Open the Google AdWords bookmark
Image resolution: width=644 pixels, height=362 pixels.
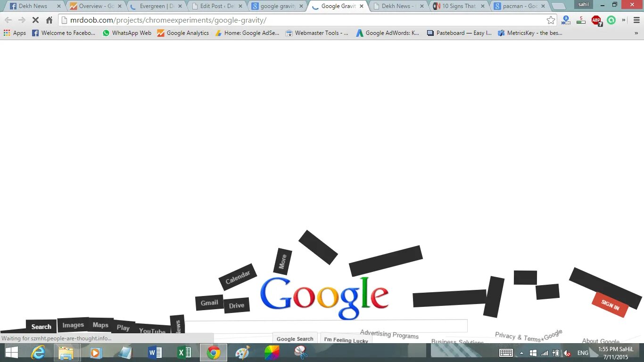388,33
